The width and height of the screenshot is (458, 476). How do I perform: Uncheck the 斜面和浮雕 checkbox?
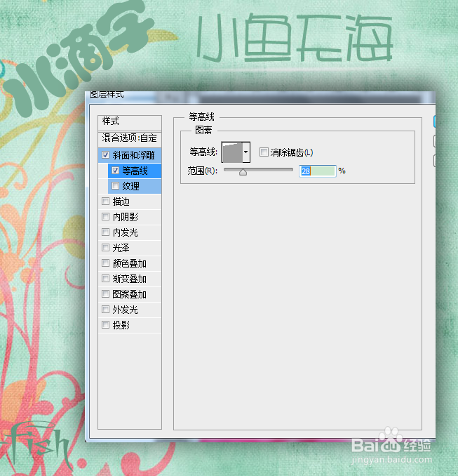tap(105, 155)
